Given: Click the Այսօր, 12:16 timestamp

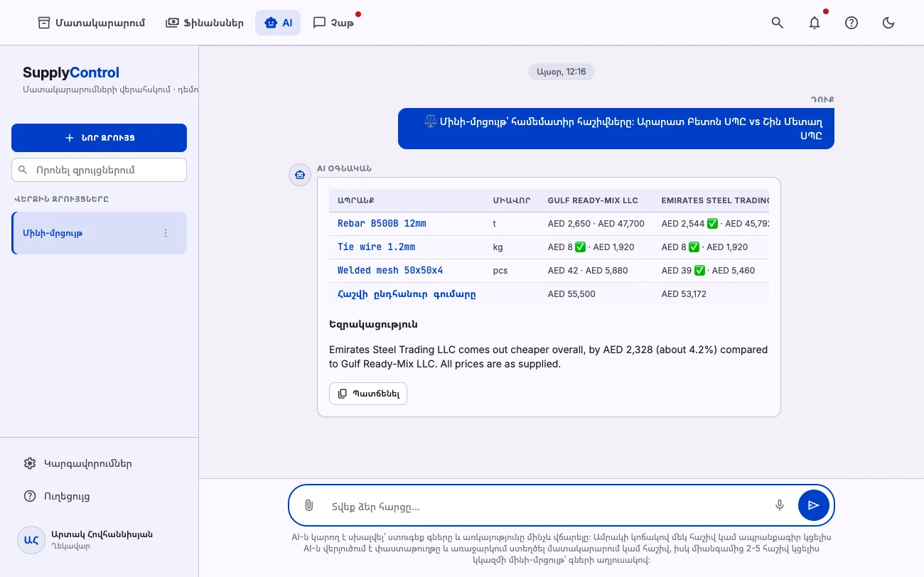Looking at the screenshot, I should coord(562,72).
